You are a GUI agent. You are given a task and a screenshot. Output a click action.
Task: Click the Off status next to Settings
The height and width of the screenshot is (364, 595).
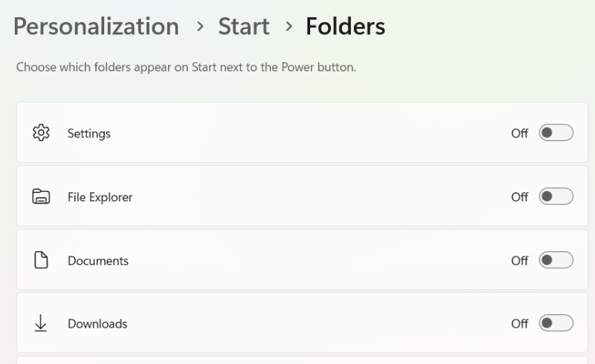pyautogui.click(x=519, y=134)
